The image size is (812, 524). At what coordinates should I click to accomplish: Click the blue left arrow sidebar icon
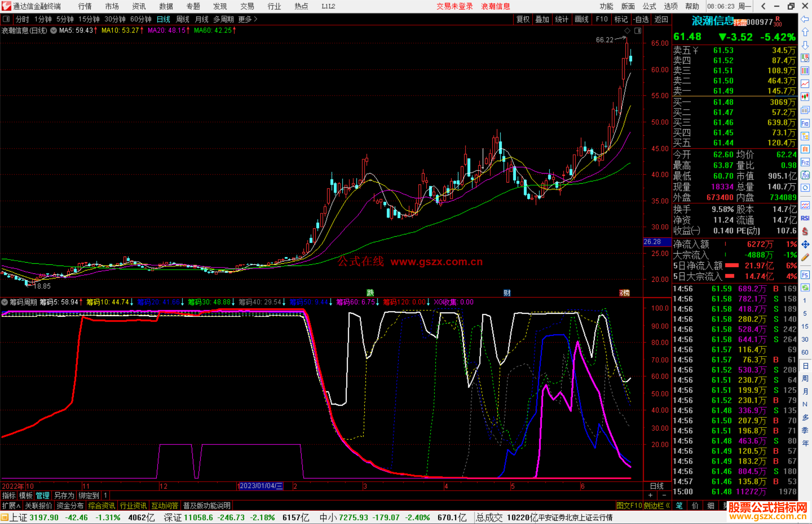(805, 19)
